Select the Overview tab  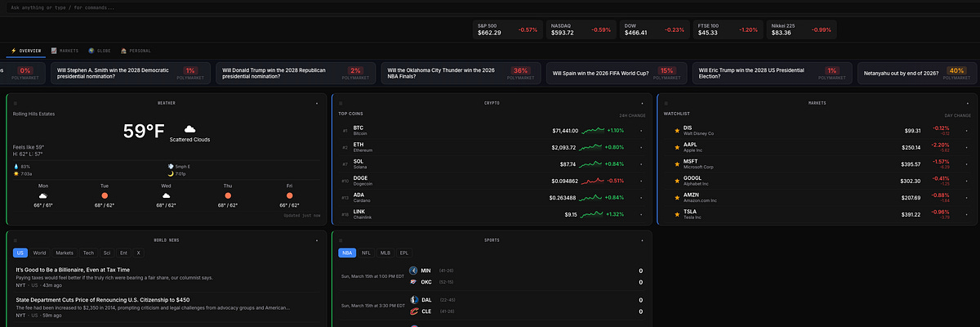[25, 51]
